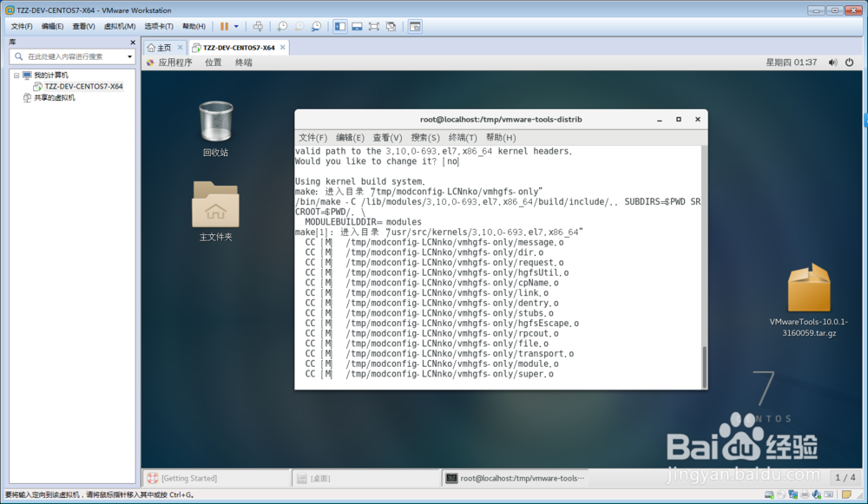Click the display status bar icon

829,494
